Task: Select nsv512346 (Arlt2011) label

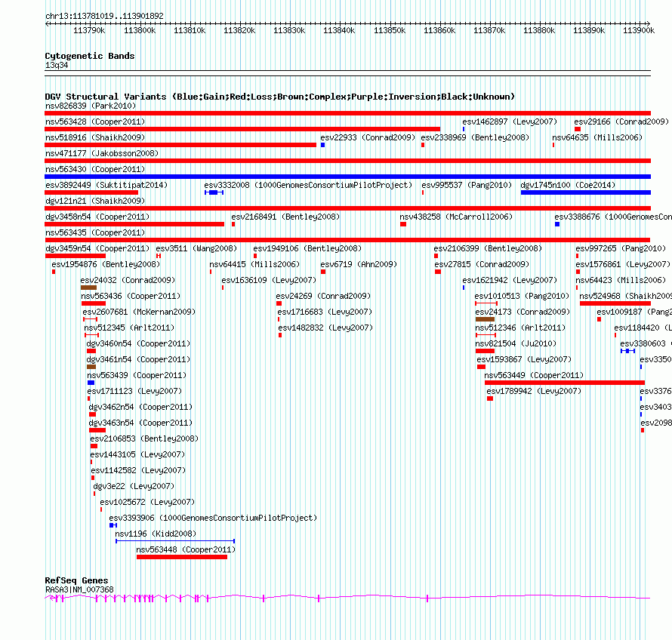Action: [520, 328]
